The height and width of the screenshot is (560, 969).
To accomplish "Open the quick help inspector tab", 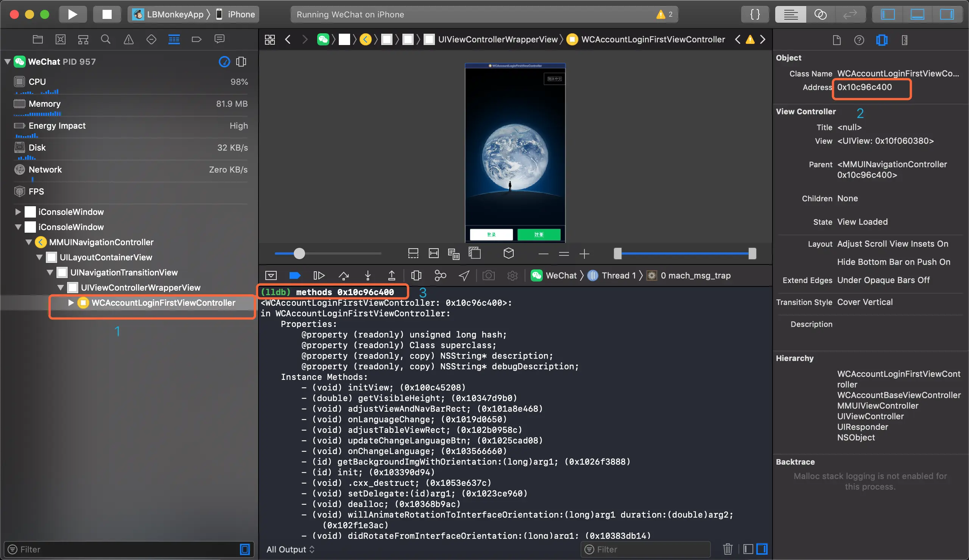I will 859,40.
